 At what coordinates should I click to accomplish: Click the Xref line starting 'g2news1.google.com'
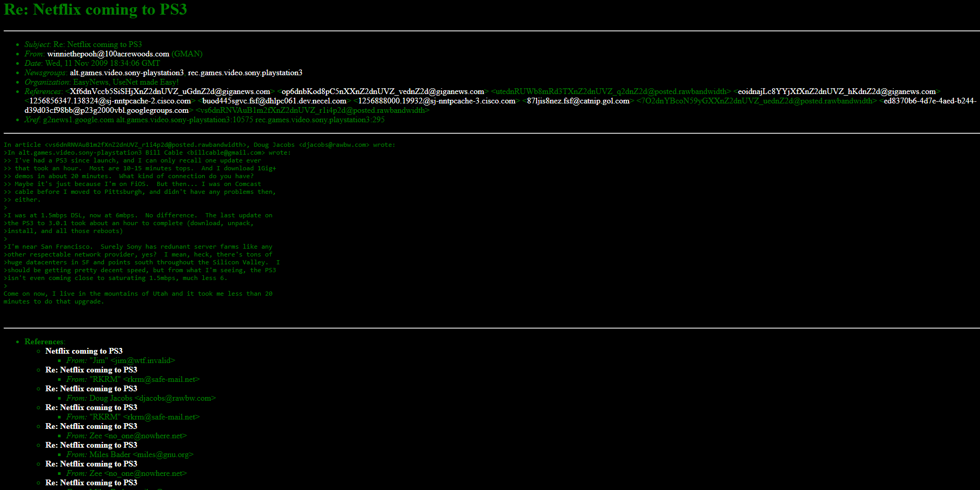point(214,120)
